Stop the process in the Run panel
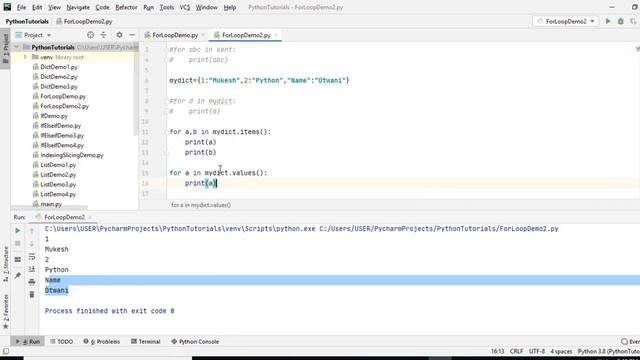640x360 pixels. pos(18,243)
